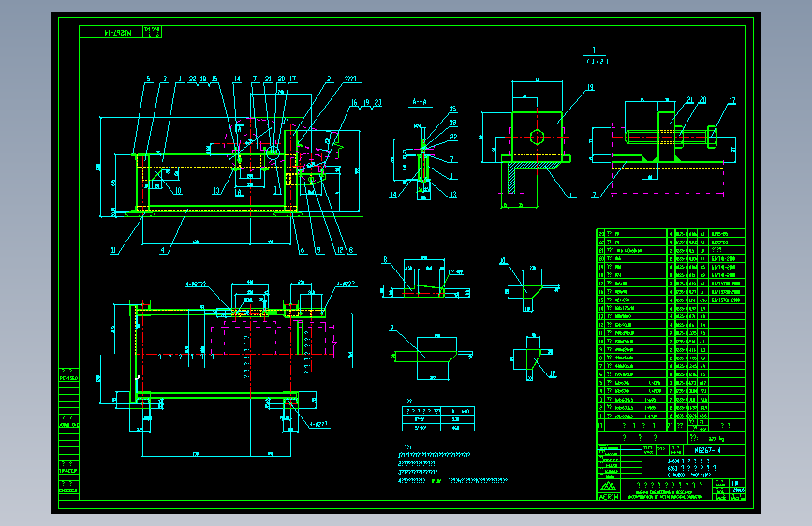
Task: Click callout 10 inside the elevation view
Action: [x=178, y=191]
